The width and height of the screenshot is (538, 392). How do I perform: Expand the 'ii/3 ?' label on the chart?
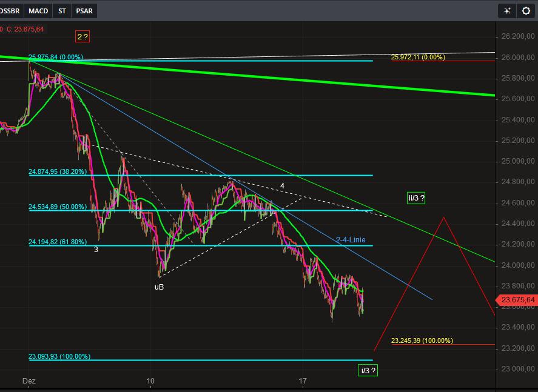click(x=416, y=198)
